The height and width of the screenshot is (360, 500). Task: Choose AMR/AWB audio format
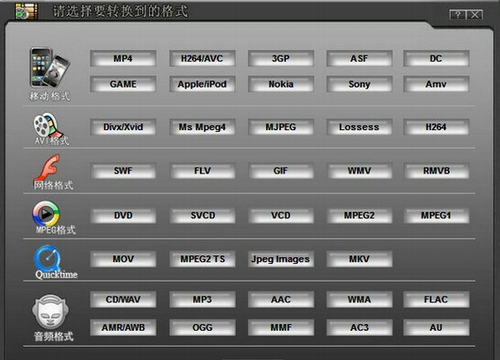123,327
